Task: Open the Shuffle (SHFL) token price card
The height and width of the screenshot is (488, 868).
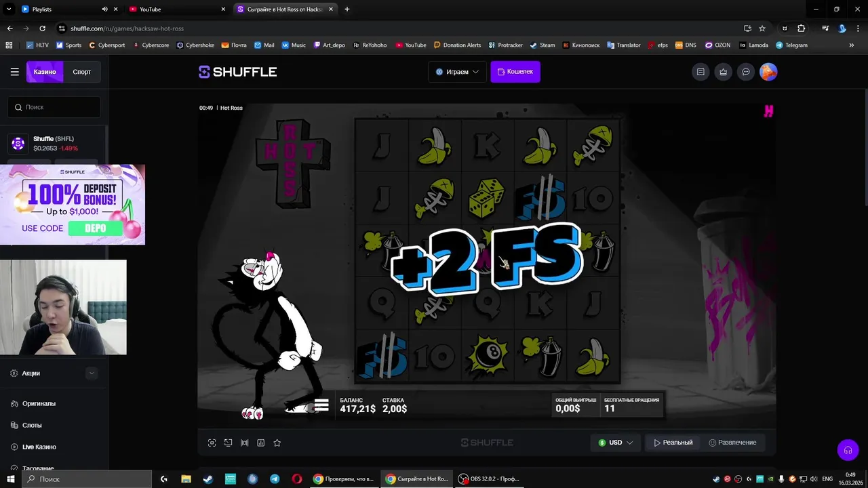Action: [x=54, y=144]
